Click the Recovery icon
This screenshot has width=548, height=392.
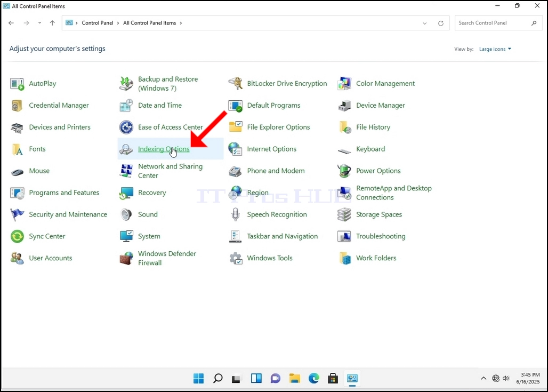click(126, 193)
